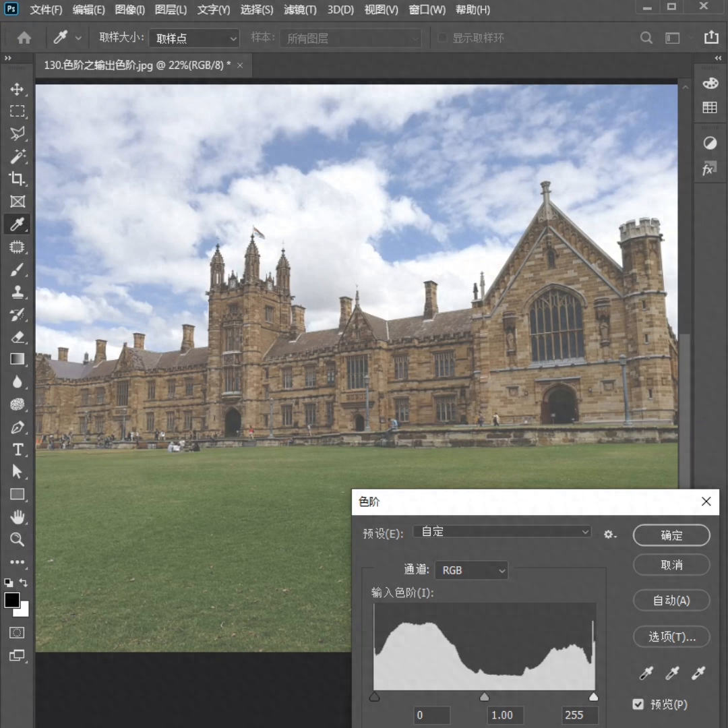
Task: Enable the Show Sampling Ring checkbox
Action: coord(443,38)
